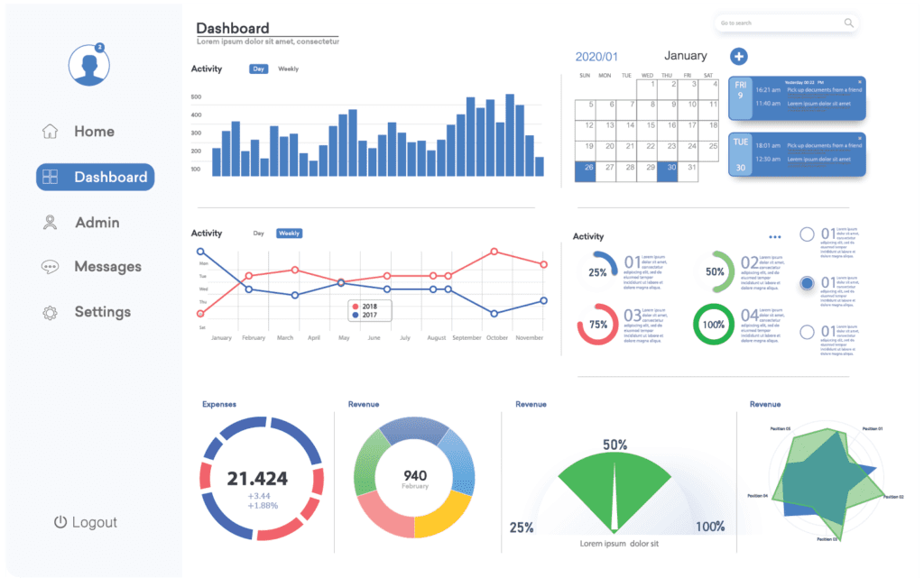
Task: Select the filled middle radio button
Action: 807,284
